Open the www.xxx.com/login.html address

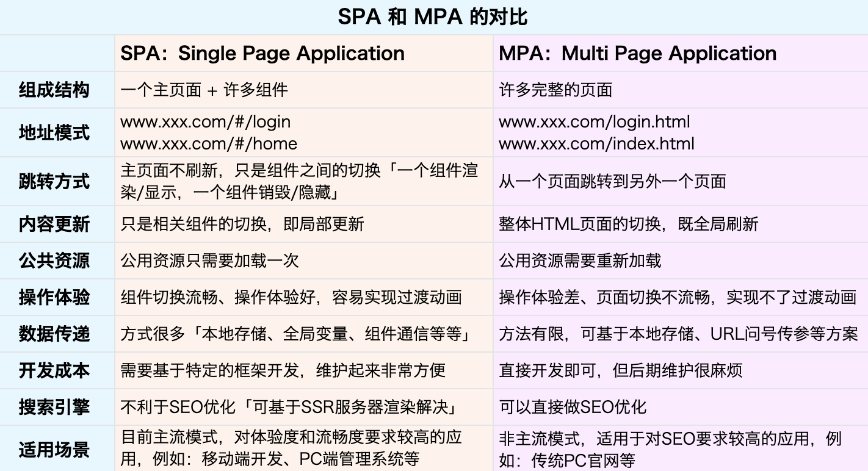[x=594, y=121]
